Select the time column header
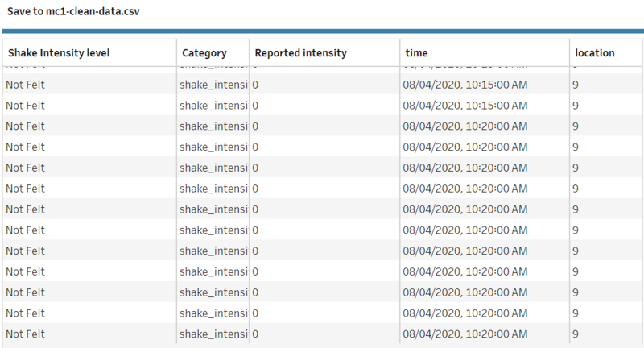The width and height of the screenshot is (644, 348). (485, 52)
